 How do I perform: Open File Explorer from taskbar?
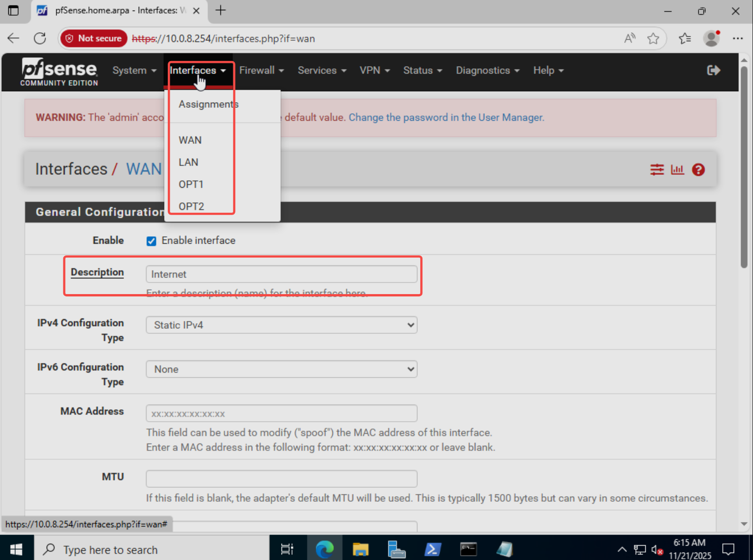361,549
